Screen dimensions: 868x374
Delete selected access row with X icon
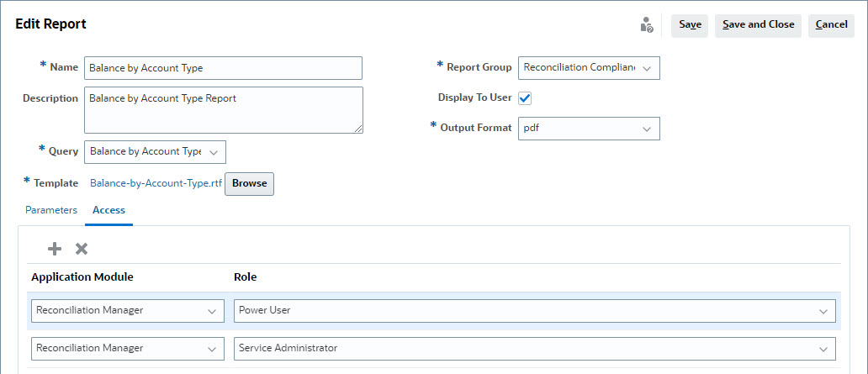(x=82, y=249)
